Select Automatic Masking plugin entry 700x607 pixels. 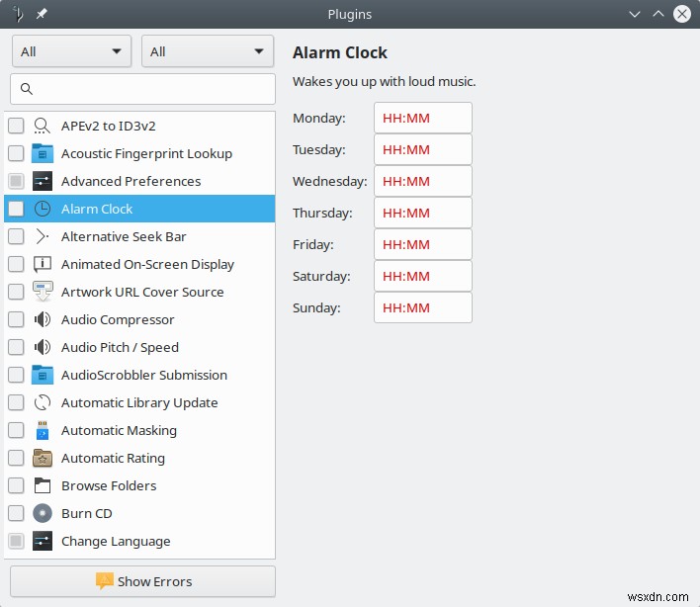pyautogui.click(x=119, y=430)
